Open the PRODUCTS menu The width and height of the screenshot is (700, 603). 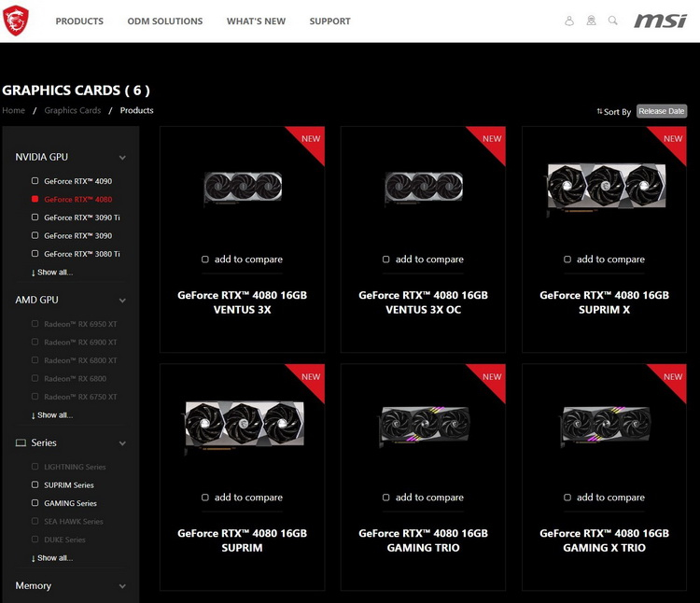pos(79,21)
